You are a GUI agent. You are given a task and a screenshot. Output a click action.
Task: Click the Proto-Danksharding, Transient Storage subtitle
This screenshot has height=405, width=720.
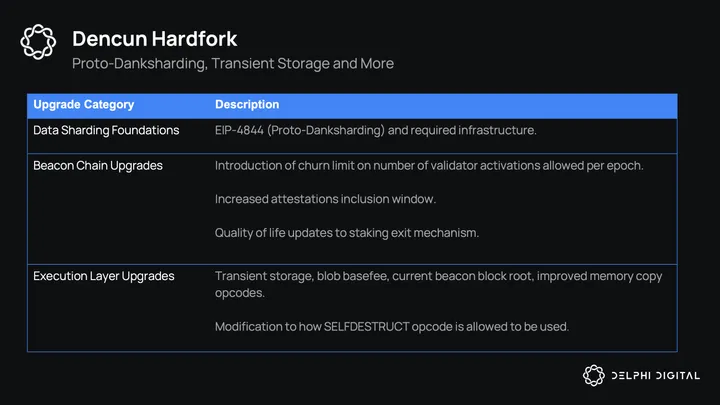point(232,63)
